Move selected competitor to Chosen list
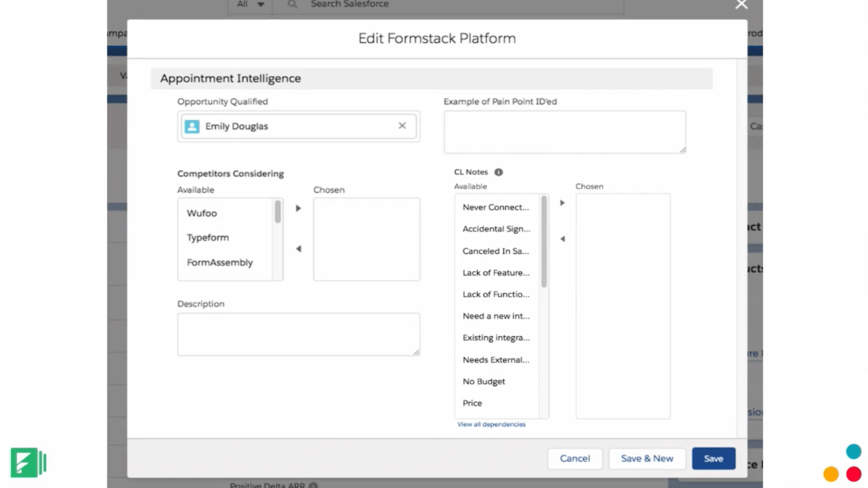The width and height of the screenshot is (868, 488). click(x=298, y=208)
